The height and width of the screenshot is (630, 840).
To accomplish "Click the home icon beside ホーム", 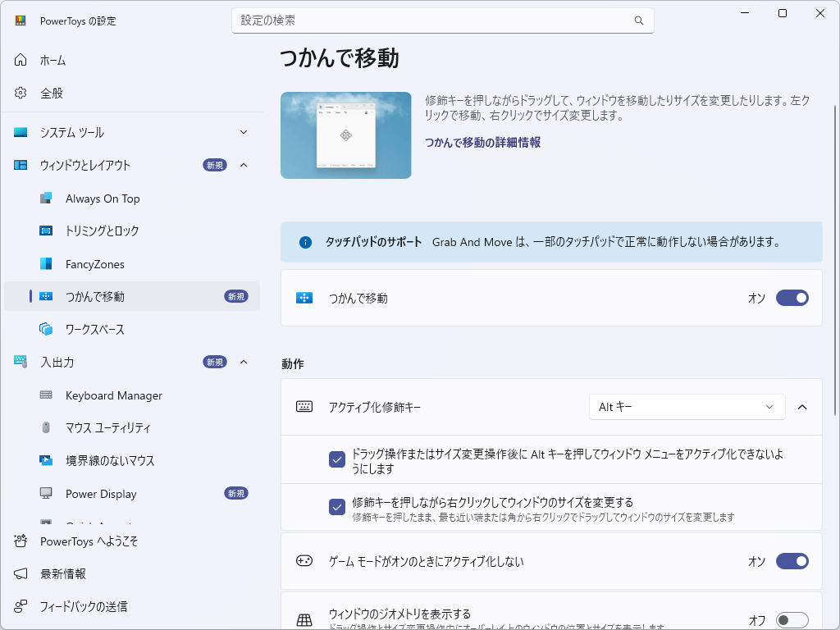I will 21,60.
